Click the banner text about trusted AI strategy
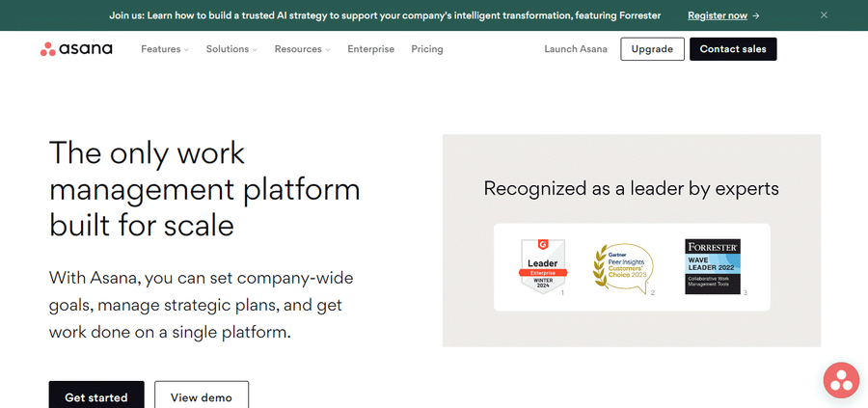This screenshot has width=868, height=408. [385, 15]
